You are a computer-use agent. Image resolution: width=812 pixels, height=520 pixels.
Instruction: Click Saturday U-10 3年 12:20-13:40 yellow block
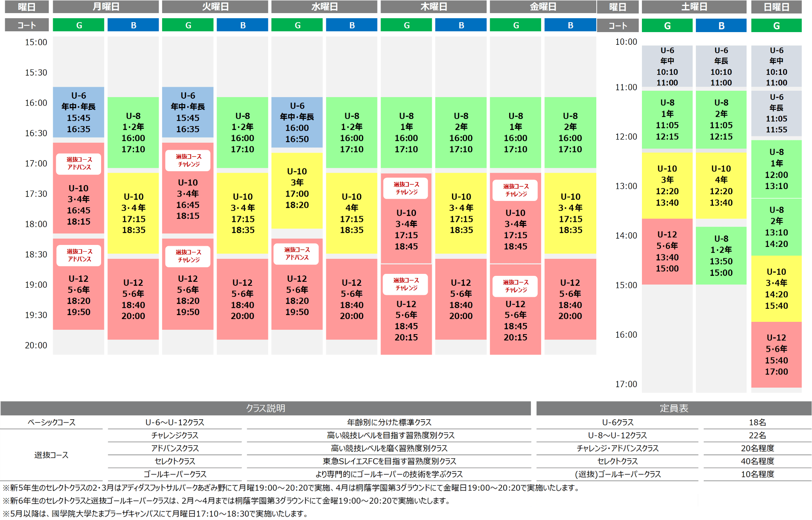point(667,185)
